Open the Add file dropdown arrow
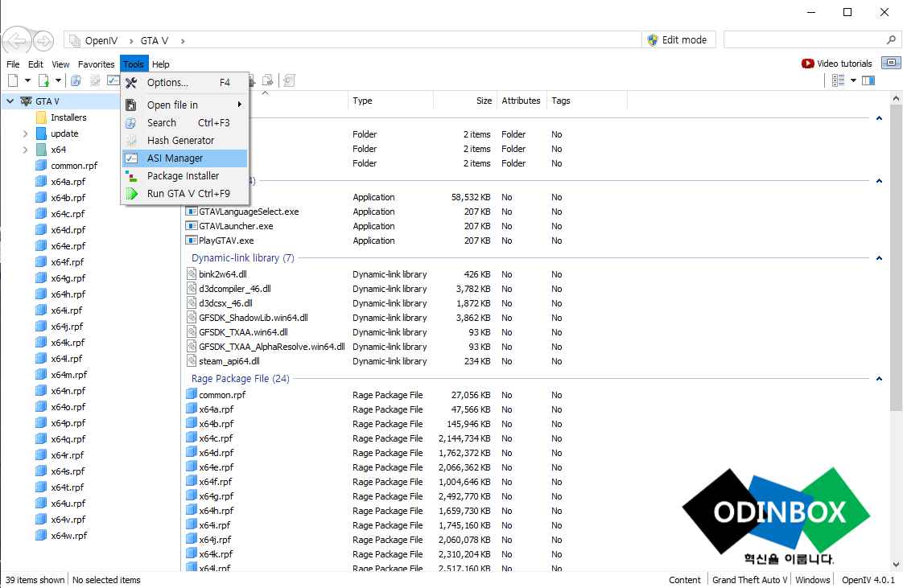The width and height of the screenshot is (903, 588). tap(58, 80)
